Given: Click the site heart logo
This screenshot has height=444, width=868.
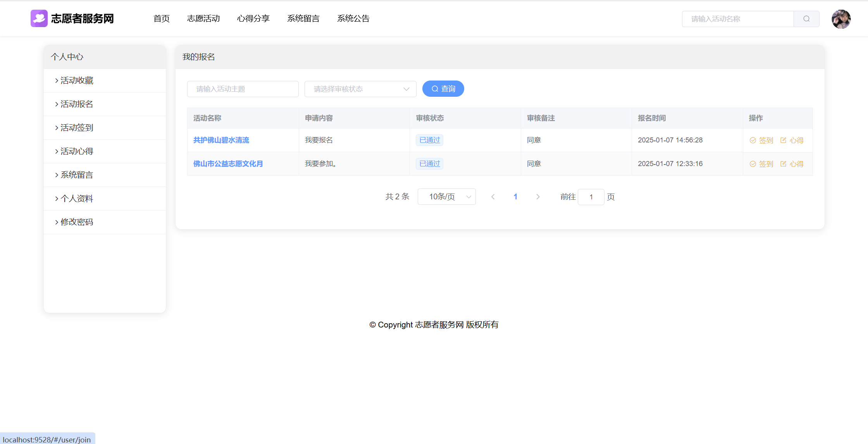Looking at the screenshot, I should coord(39,19).
